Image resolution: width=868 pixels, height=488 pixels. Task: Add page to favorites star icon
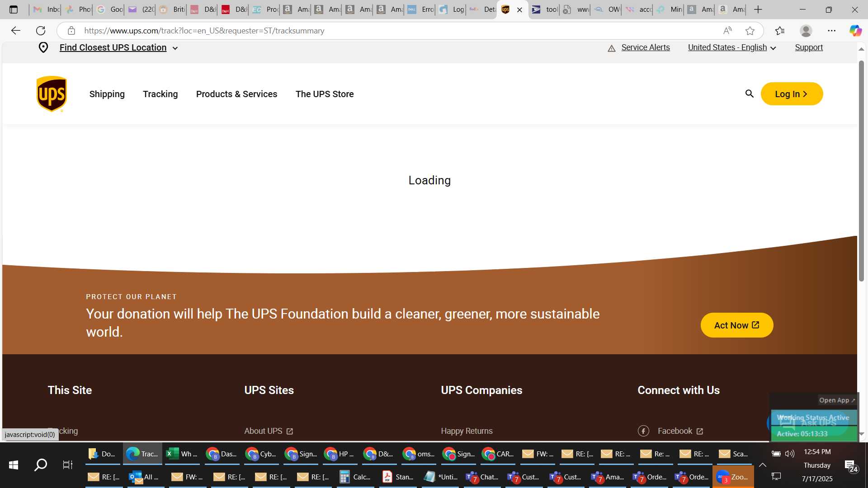coord(750,31)
